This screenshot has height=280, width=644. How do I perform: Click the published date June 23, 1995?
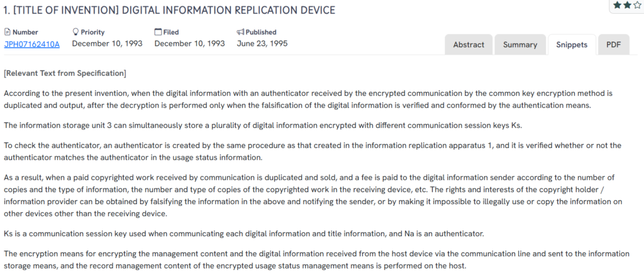click(x=262, y=44)
